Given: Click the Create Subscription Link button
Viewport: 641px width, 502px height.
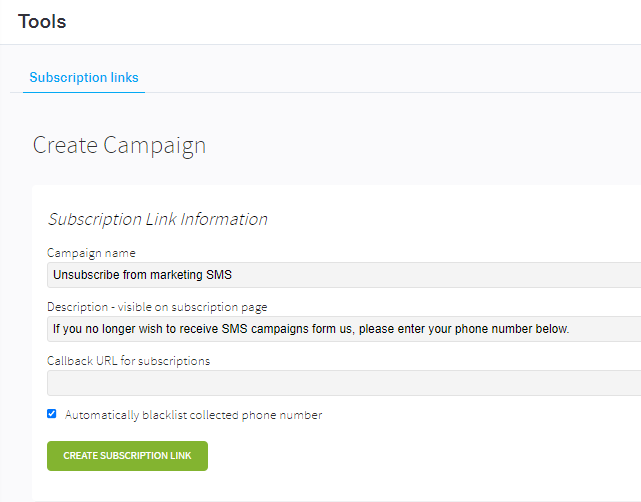Looking at the screenshot, I should coord(127,456).
